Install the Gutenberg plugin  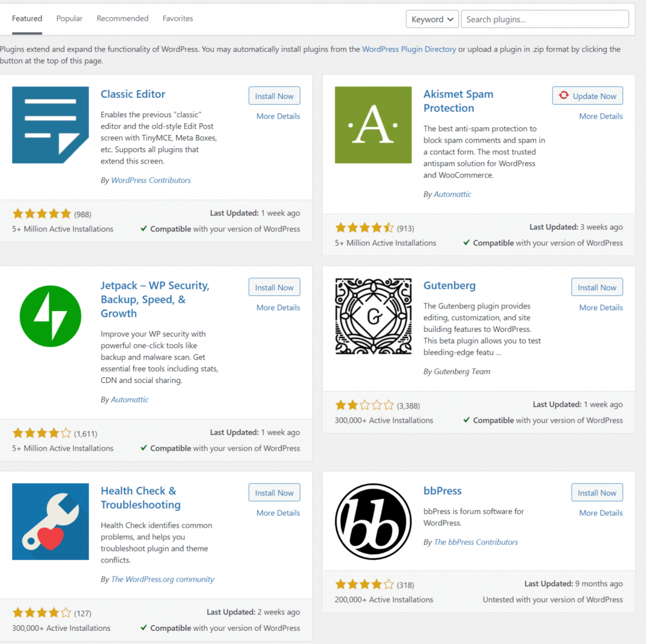[x=597, y=287]
